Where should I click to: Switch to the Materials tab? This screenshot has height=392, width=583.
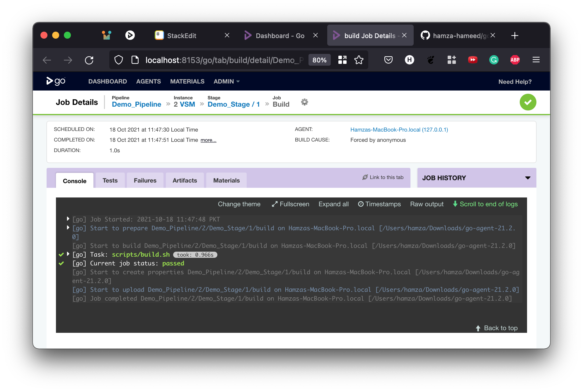point(226,180)
